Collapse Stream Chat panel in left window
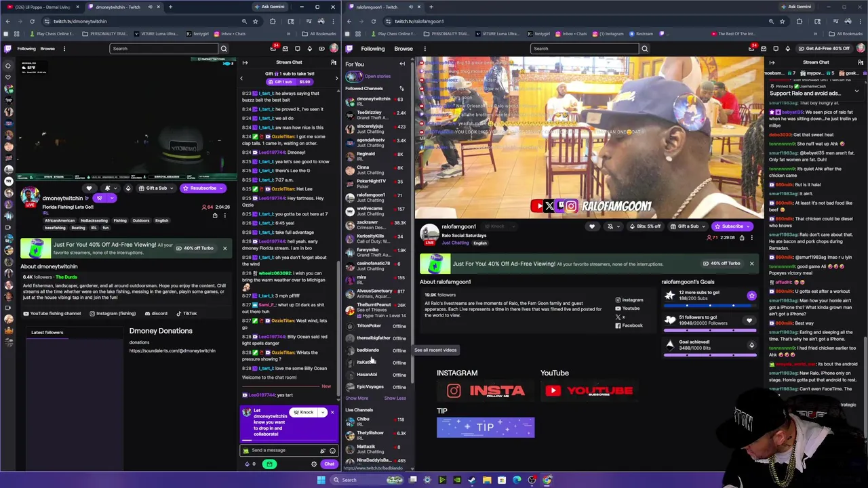 point(245,62)
